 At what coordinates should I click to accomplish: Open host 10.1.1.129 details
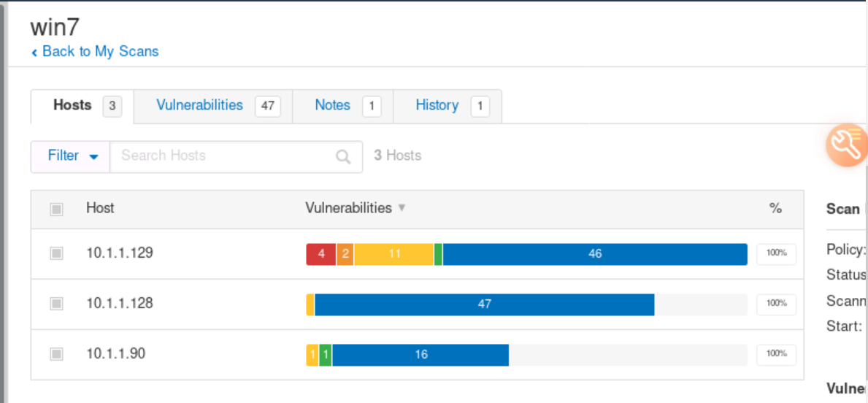pyautogui.click(x=120, y=253)
